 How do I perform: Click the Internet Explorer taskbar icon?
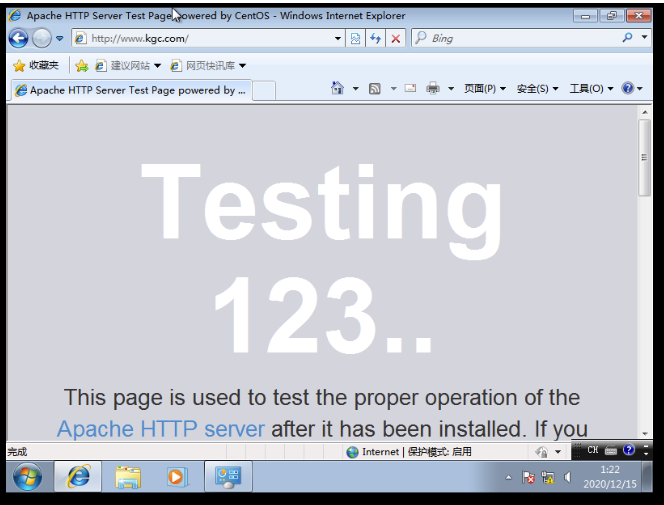tap(78, 477)
